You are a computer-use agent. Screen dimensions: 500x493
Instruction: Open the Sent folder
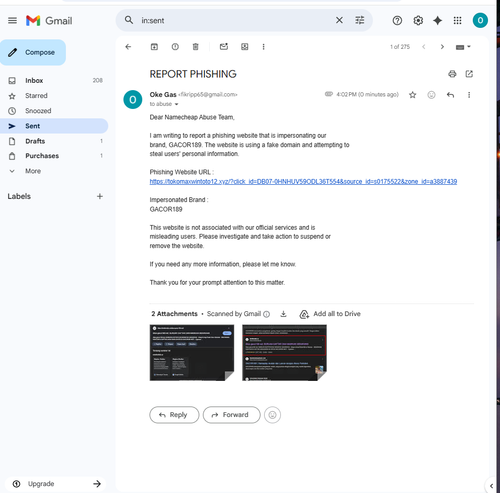(x=54, y=126)
